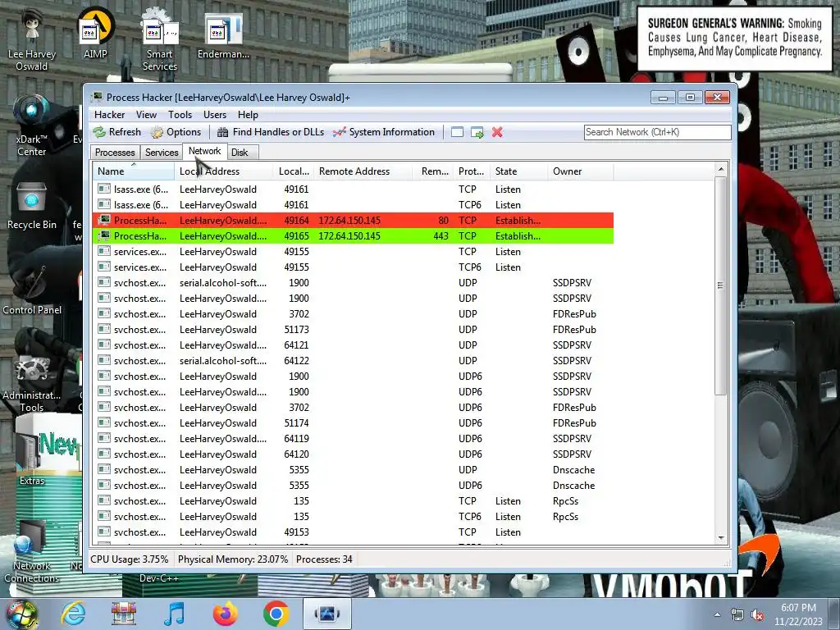Click the find window and thread icon
The image size is (840, 630).
477,132
